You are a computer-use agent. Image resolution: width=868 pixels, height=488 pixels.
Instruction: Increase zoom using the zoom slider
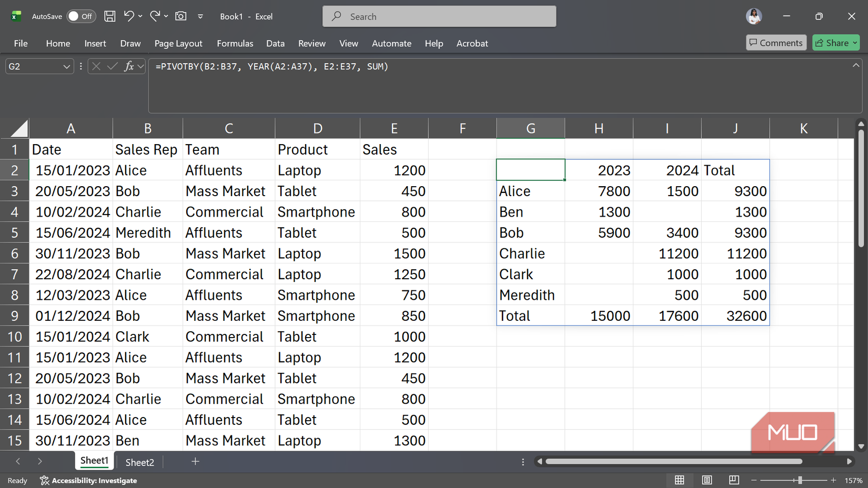click(x=833, y=480)
